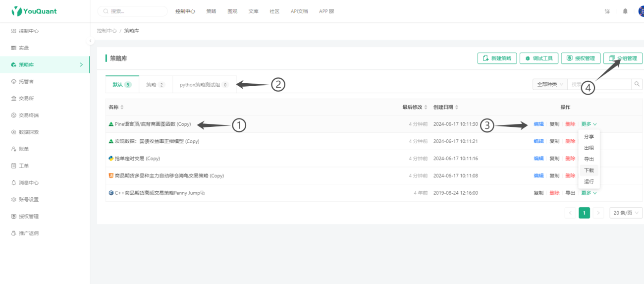
Task: Open 消息中心 in the sidebar
Action: pos(45,183)
